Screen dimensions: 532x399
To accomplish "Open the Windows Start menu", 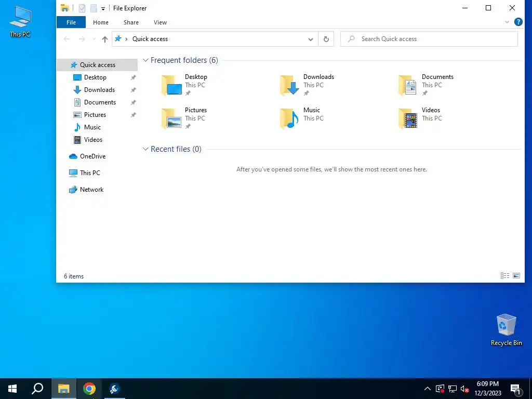I will [12, 389].
